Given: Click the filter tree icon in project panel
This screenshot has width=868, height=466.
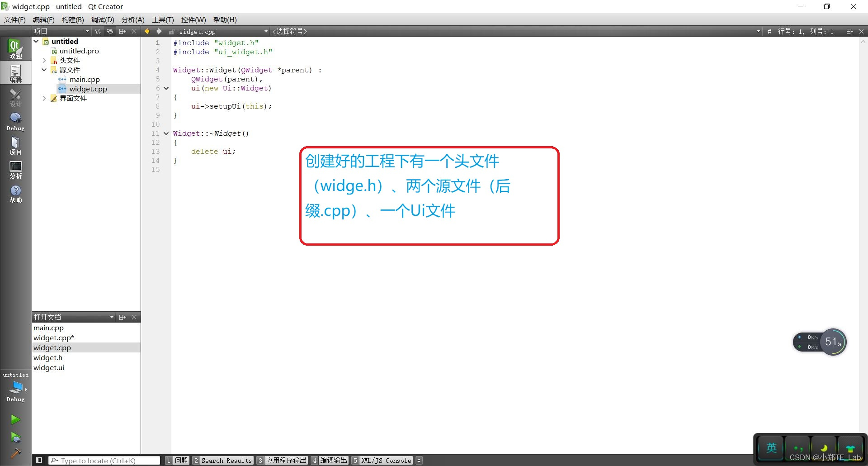Looking at the screenshot, I should pyautogui.click(x=98, y=31).
